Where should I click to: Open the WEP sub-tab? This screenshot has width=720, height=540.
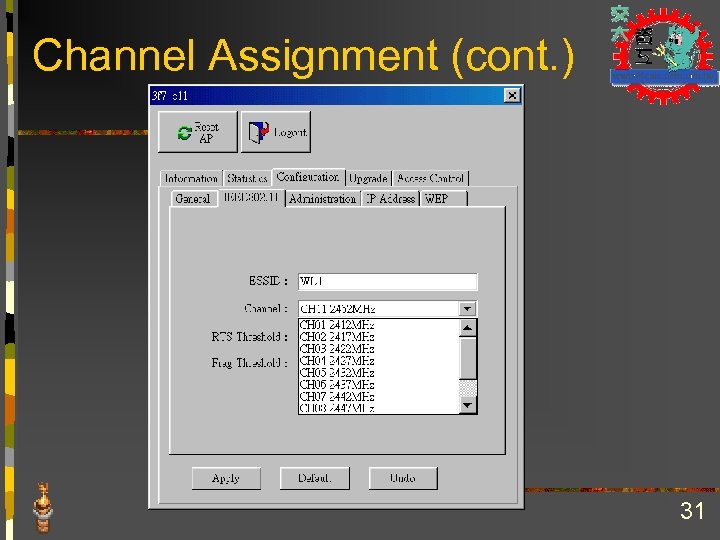(x=444, y=199)
